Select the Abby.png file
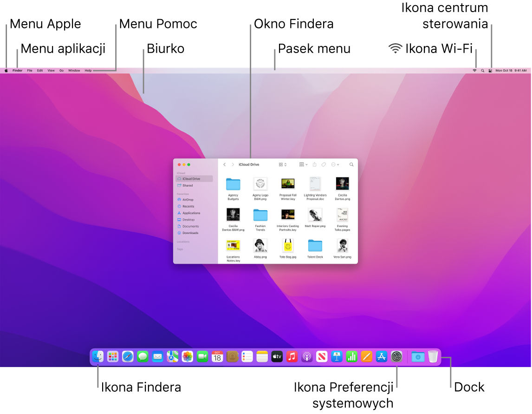Image resolution: width=532 pixels, height=414 pixels. [x=260, y=249]
